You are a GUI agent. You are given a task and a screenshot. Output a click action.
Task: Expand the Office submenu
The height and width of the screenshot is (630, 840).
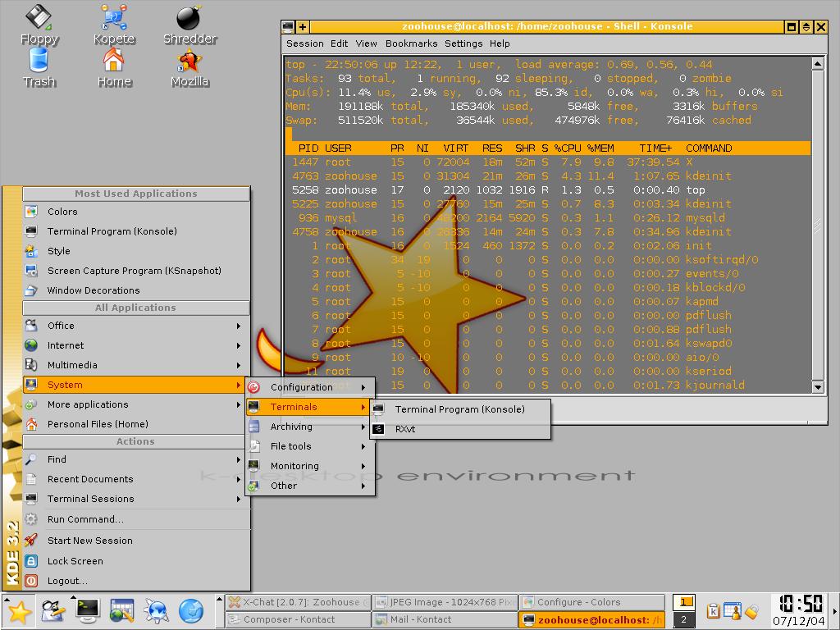pyautogui.click(x=136, y=326)
